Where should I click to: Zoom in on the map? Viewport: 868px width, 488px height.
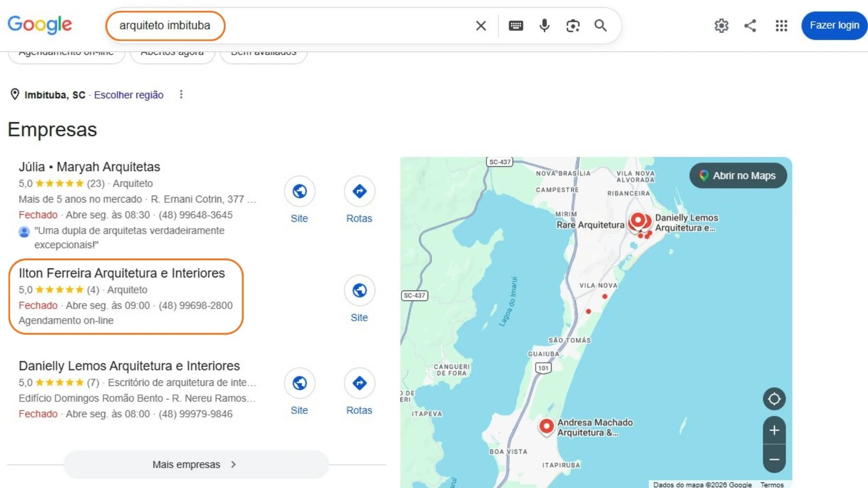click(x=774, y=430)
